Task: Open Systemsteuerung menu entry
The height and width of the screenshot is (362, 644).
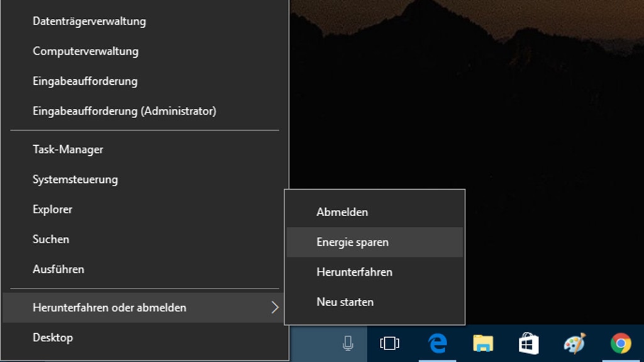Action: pos(75,180)
